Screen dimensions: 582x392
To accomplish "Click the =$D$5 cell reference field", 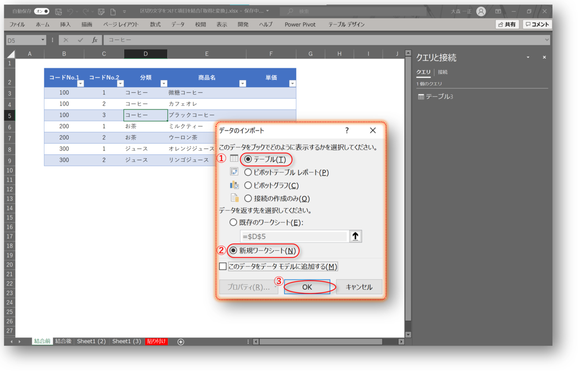I will tap(294, 236).
